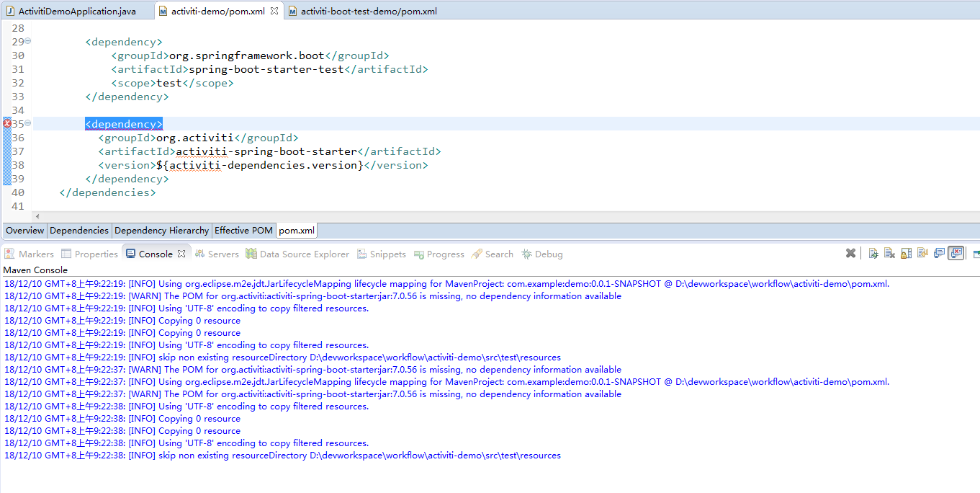Click the last console line skip non existing resourceDirectory

[x=282, y=455]
